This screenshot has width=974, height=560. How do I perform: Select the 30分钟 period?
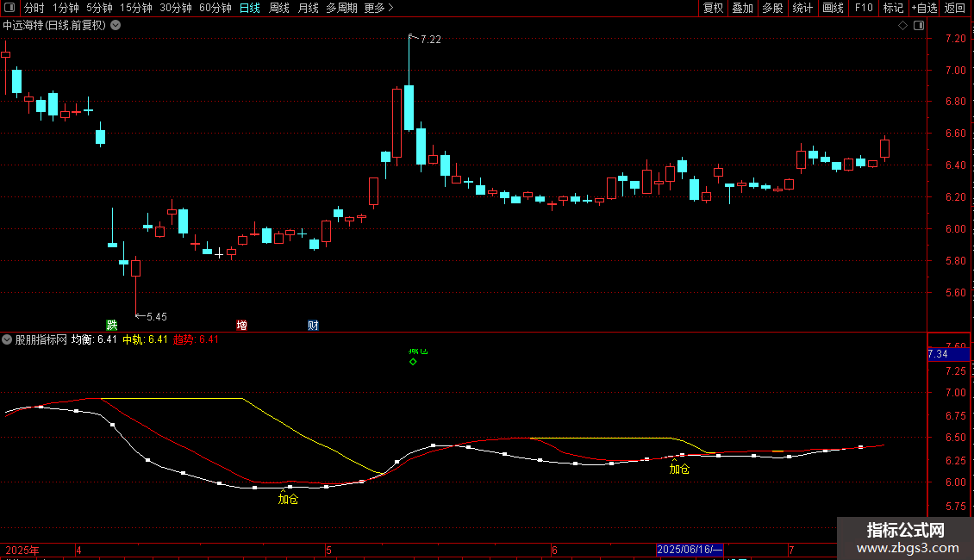pos(176,8)
